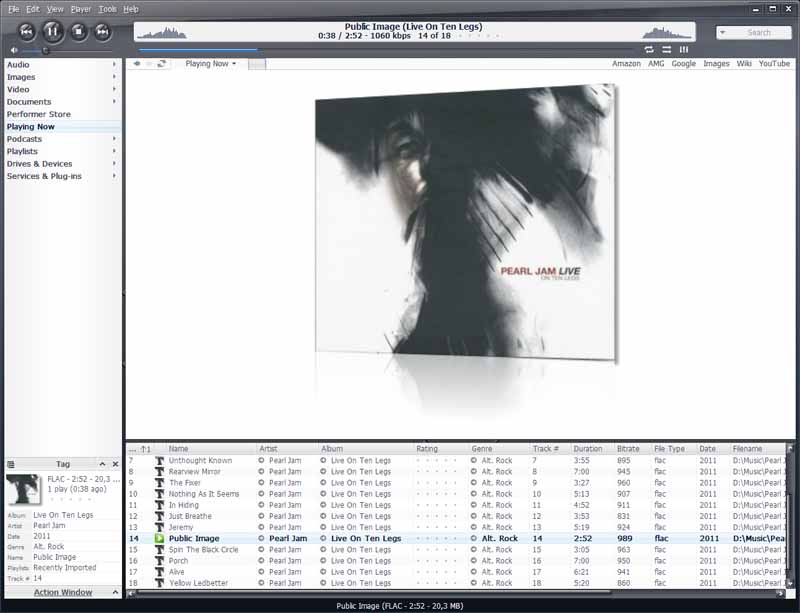
Task: Toggle repeat mode
Action: [x=649, y=50]
